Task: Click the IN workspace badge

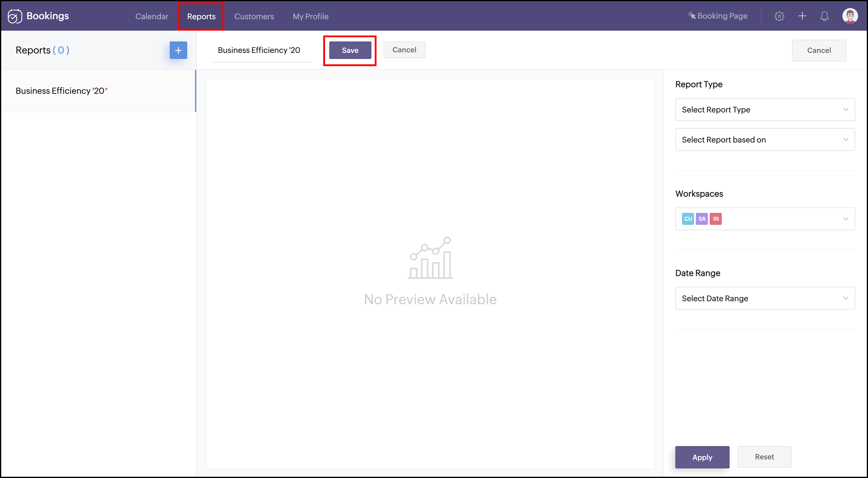Action: tap(715, 219)
